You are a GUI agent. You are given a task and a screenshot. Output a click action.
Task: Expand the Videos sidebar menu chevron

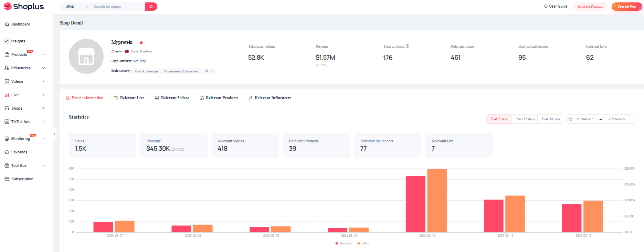pyautogui.click(x=43, y=81)
